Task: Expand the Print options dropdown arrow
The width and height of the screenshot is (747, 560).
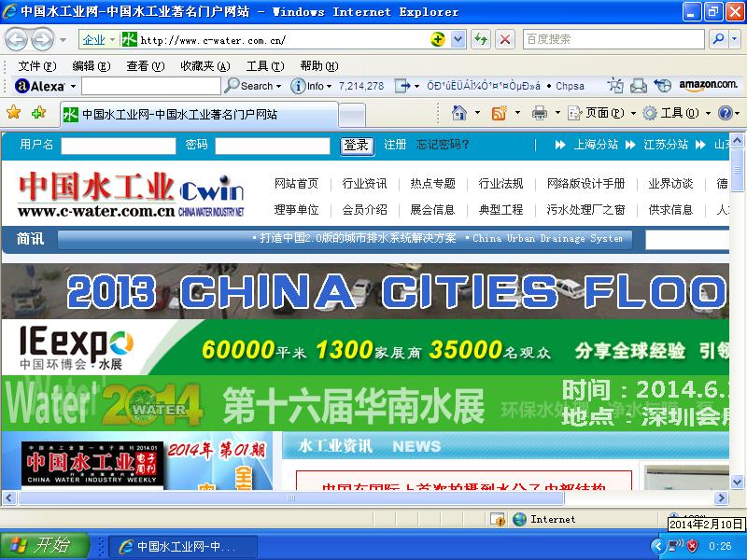Action: click(557, 113)
